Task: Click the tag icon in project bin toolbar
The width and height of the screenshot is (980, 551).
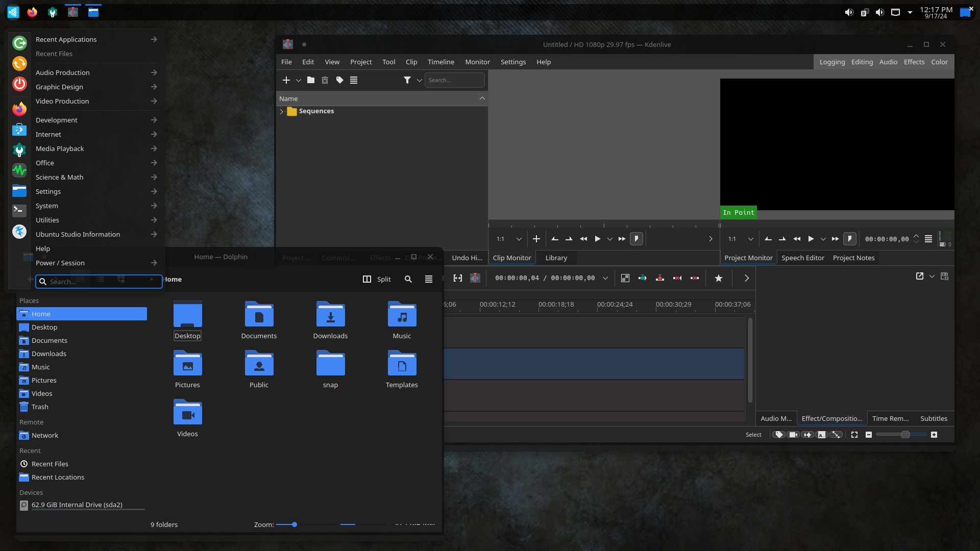Action: (x=339, y=80)
